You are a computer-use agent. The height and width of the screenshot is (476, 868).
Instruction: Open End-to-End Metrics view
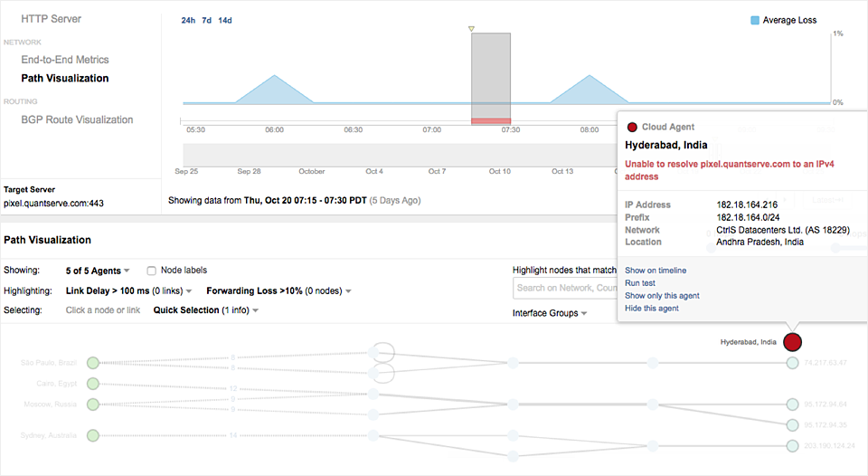(65, 60)
